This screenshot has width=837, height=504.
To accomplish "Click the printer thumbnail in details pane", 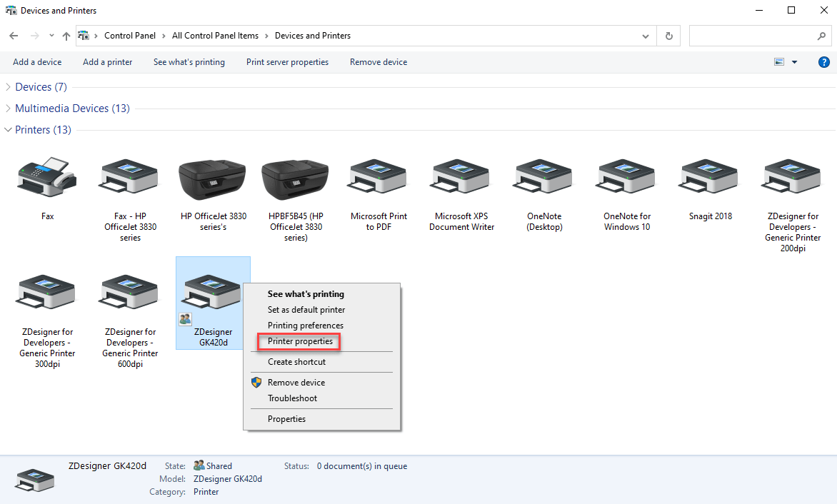I will [x=35, y=480].
